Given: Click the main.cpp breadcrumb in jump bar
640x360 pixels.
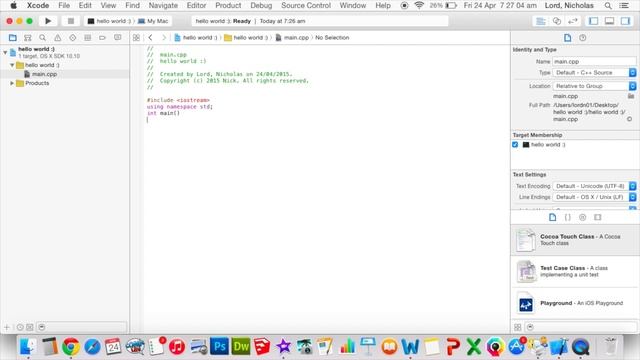Looking at the screenshot, I should click(292, 38).
